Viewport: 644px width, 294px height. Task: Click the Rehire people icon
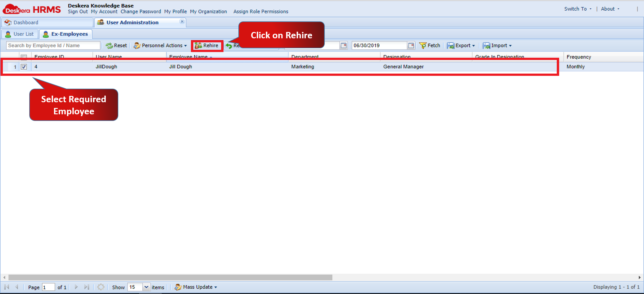(198, 46)
